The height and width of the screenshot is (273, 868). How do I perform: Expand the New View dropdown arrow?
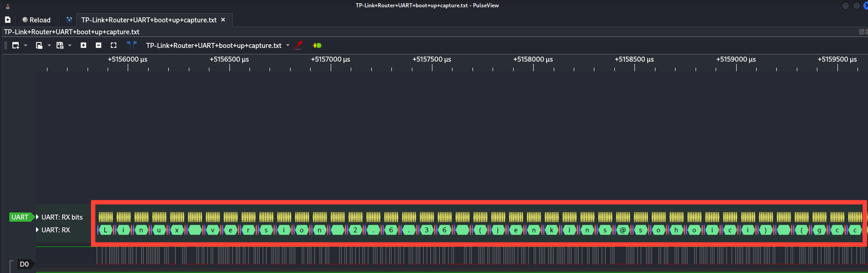pyautogui.click(x=26, y=45)
